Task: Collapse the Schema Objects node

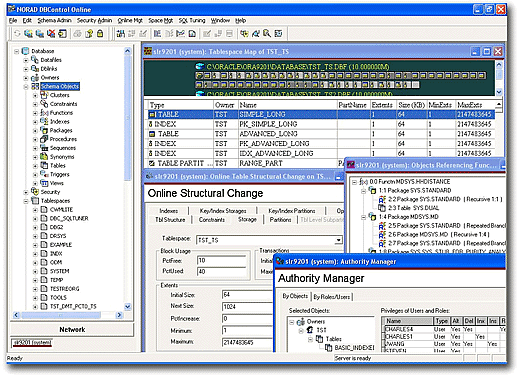Action: coord(26,86)
